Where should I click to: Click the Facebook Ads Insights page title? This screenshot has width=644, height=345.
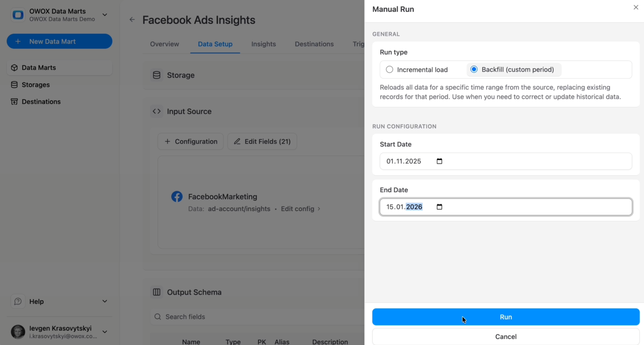click(x=199, y=20)
